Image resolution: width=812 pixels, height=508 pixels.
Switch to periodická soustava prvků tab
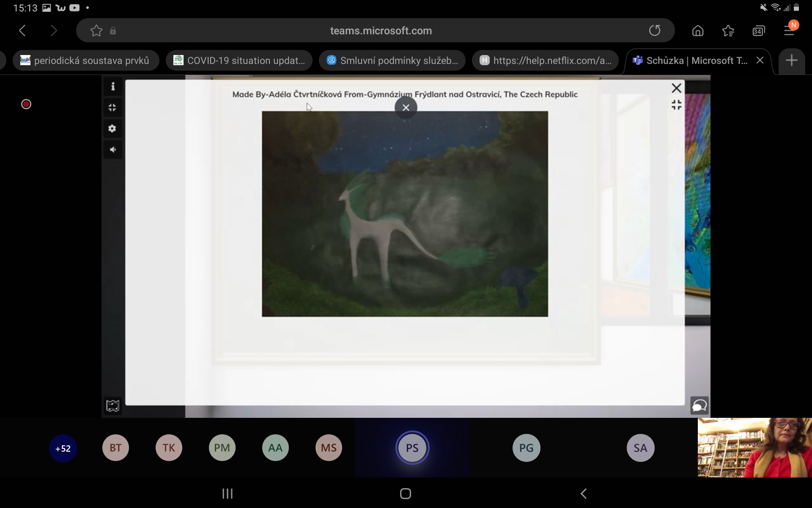click(86, 61)
